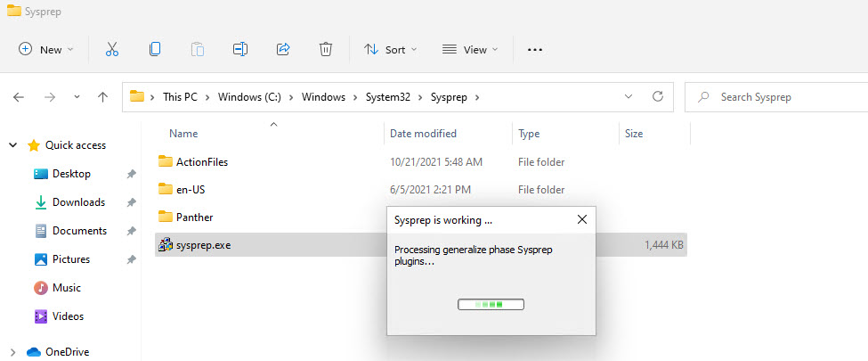Collapse the Quick access tree node
Viewport: 868px width, 361px height.
[x=12, y=145]
